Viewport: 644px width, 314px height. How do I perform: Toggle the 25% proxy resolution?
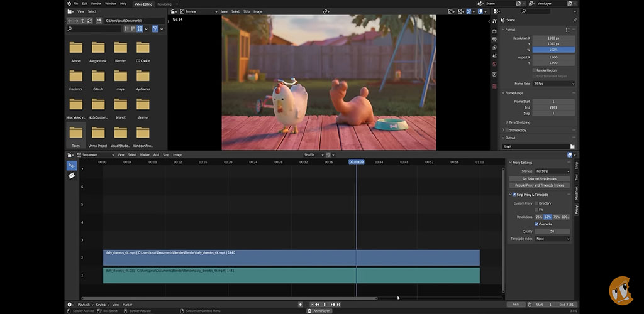pyautogui.click(x=539, y=217)
